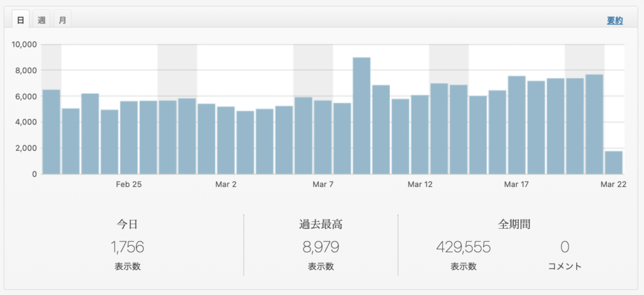Image resolution: width=644 pixels, height=295 pixels.
Task: Click the bar above the Mar 2 label
Action: [x=226, y=140]
